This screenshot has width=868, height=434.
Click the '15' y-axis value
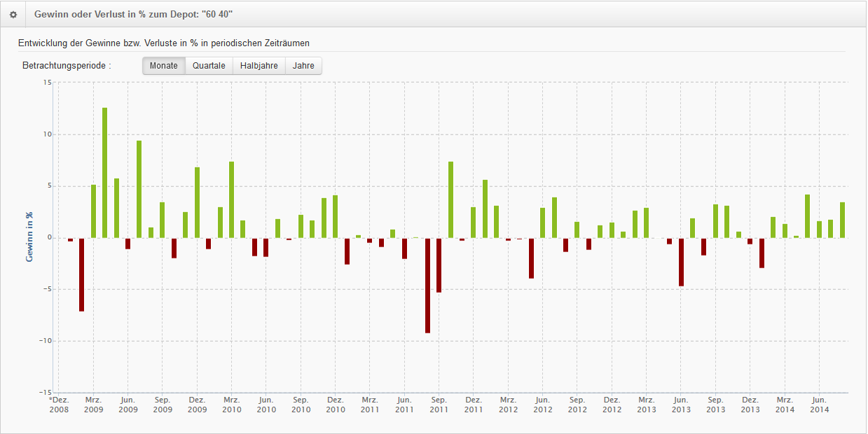click(48, 83)
